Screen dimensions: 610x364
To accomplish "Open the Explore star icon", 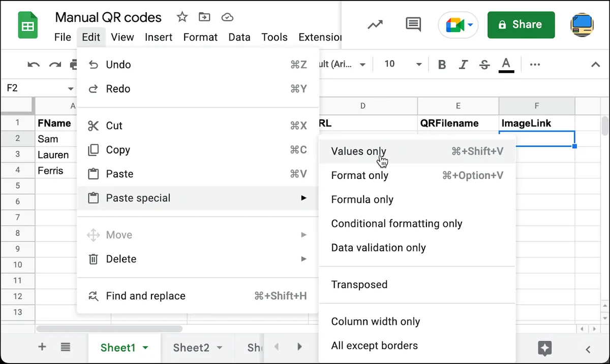I will [x=544, y=349].
